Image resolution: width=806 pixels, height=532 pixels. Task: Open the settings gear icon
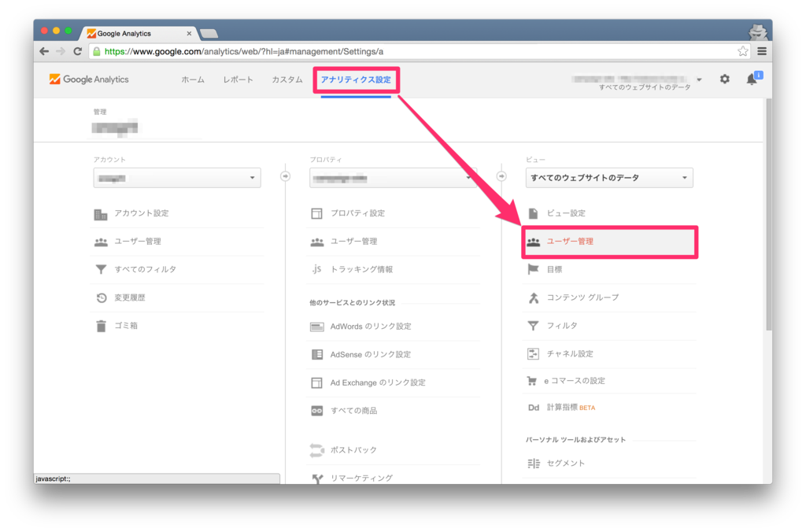(x=724, y=79)
